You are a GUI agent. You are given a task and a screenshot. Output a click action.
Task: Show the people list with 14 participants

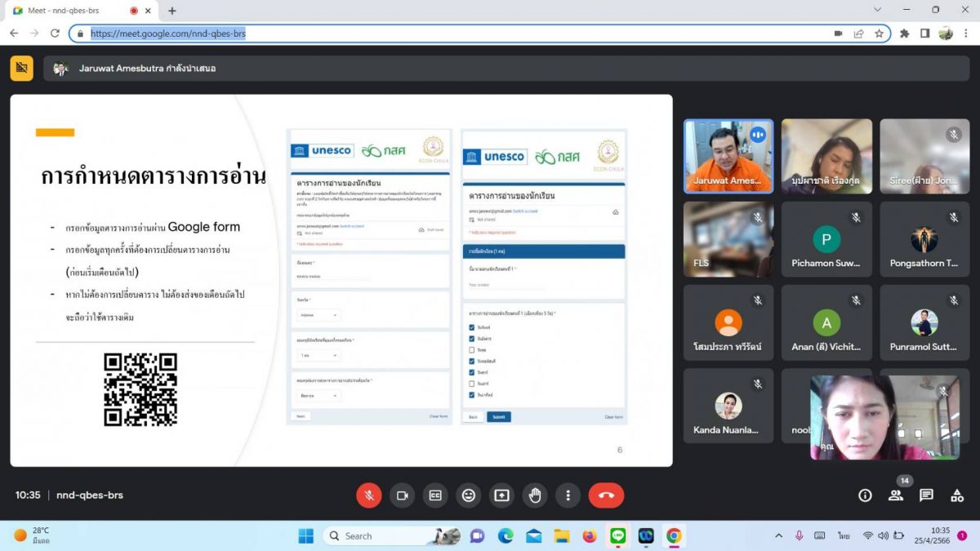(896, 495)
